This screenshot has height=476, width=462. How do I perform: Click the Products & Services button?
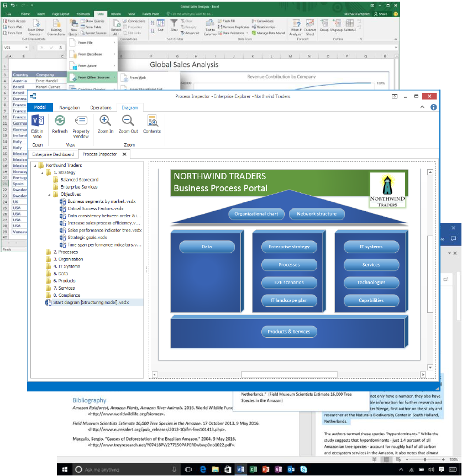click(289, 332)
